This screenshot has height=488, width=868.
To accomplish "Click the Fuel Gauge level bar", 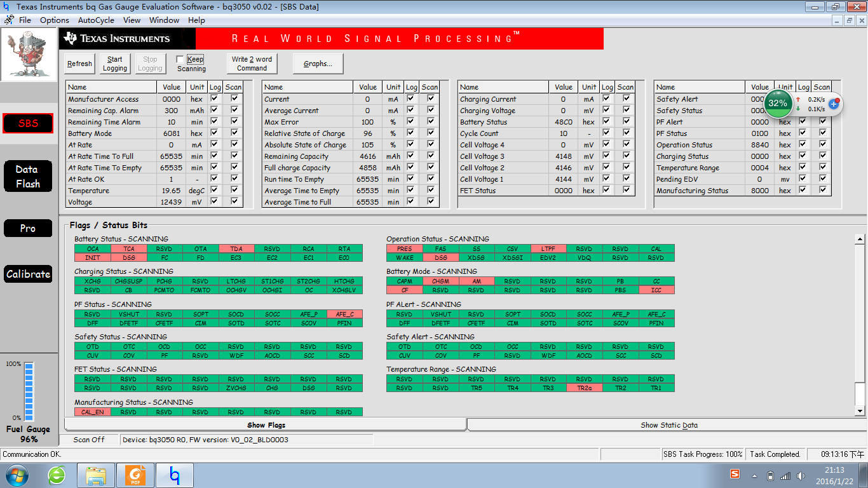I will [29, 391].
